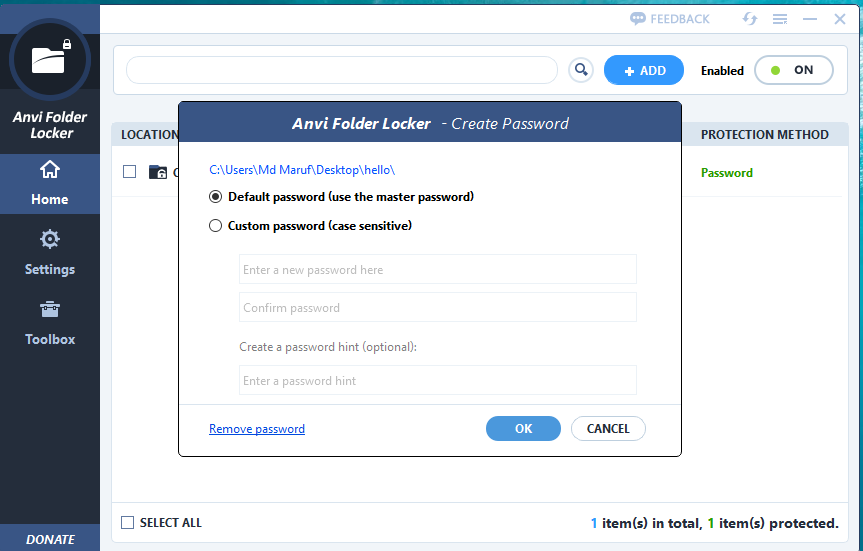
Task: Click the ADD button
Action: point(644,70)
